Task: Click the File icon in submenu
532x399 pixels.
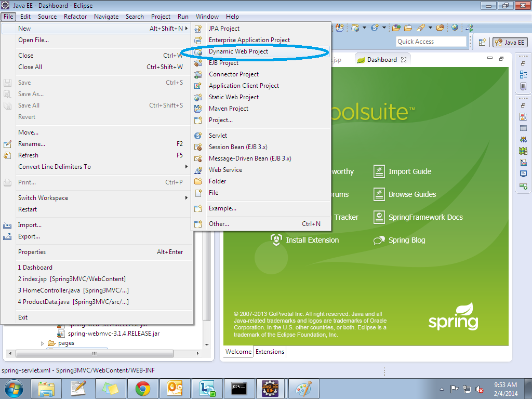Action: pyautogui.click(x=198, y=193)
